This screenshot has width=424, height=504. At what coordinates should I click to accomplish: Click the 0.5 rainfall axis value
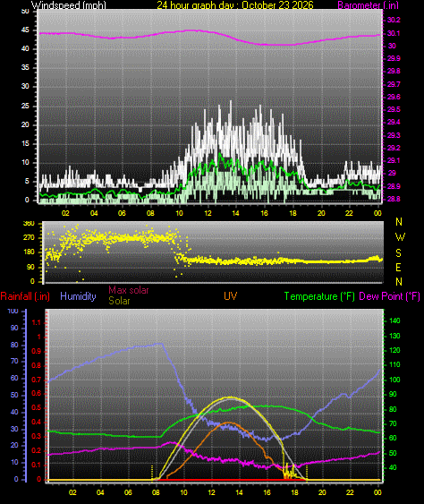pos(37,407)
